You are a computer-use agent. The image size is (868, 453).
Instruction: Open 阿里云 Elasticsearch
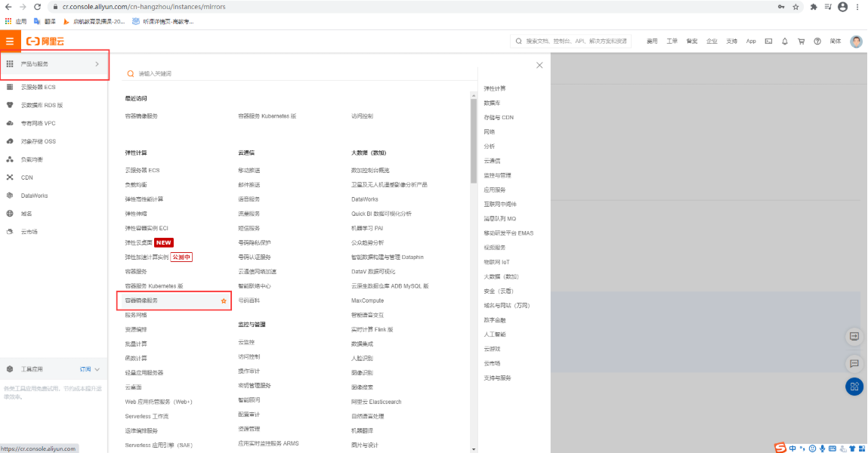pyautogui.click(x=376, y=402)
